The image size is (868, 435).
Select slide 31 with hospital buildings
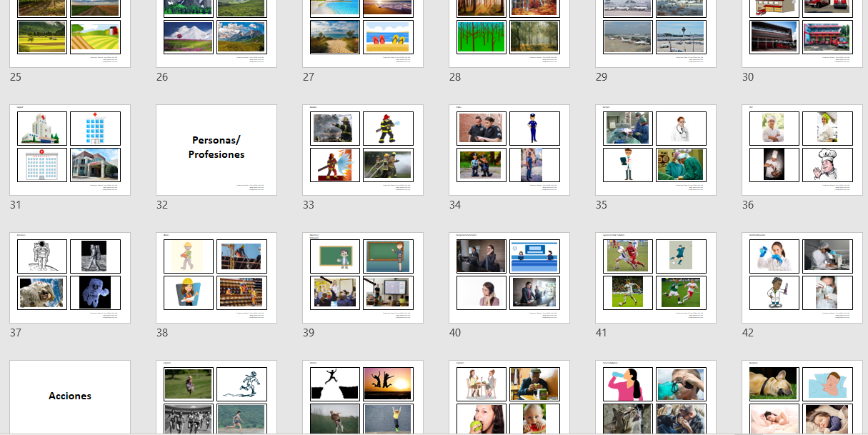click(70, 150)
